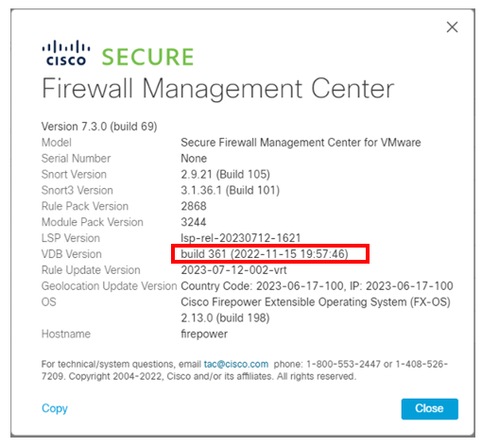Click the blue Close button
The image size is (482, 446).
tap(429, 408)
